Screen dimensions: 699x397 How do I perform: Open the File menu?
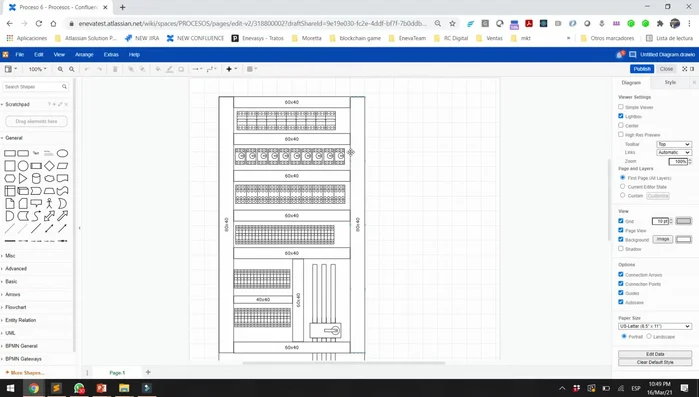click(20, 55)
